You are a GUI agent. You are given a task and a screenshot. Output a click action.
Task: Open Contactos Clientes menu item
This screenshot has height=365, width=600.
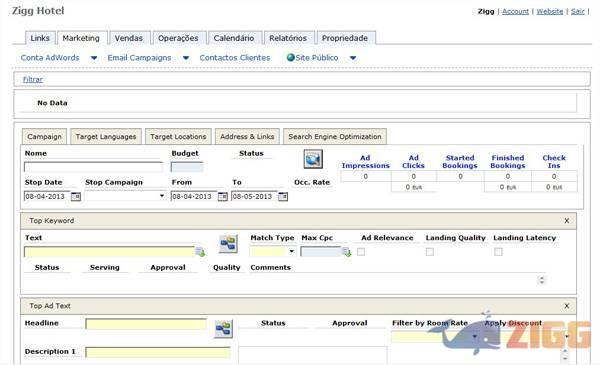(x=235, y=58)
